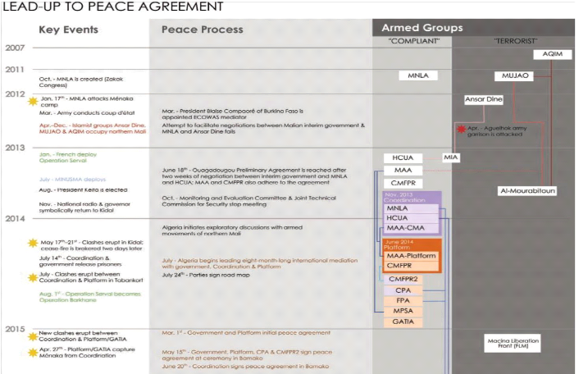
Task: Click the Armed Groups column heading
Action: (x=422, y=28)
